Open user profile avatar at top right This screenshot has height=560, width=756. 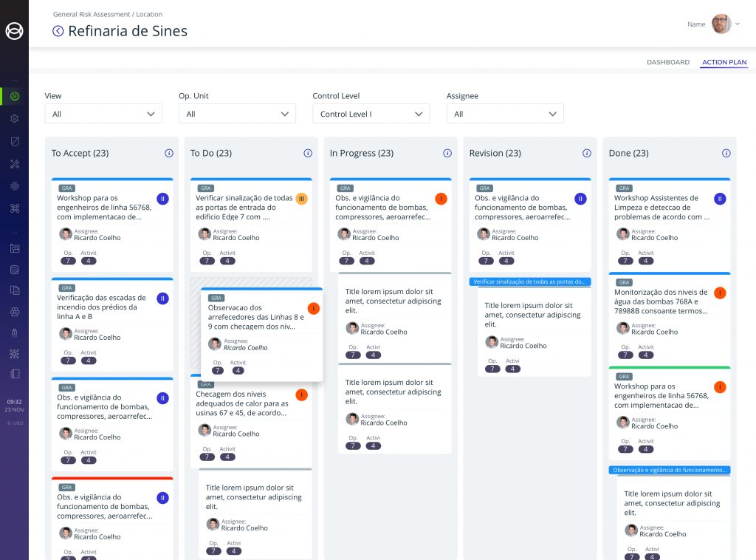pos(721,24)
